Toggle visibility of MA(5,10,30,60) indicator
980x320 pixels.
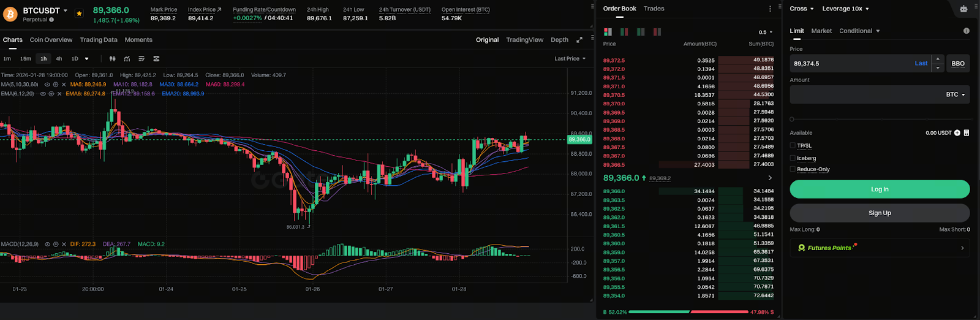pyautogui.click(x=47, y=85)
